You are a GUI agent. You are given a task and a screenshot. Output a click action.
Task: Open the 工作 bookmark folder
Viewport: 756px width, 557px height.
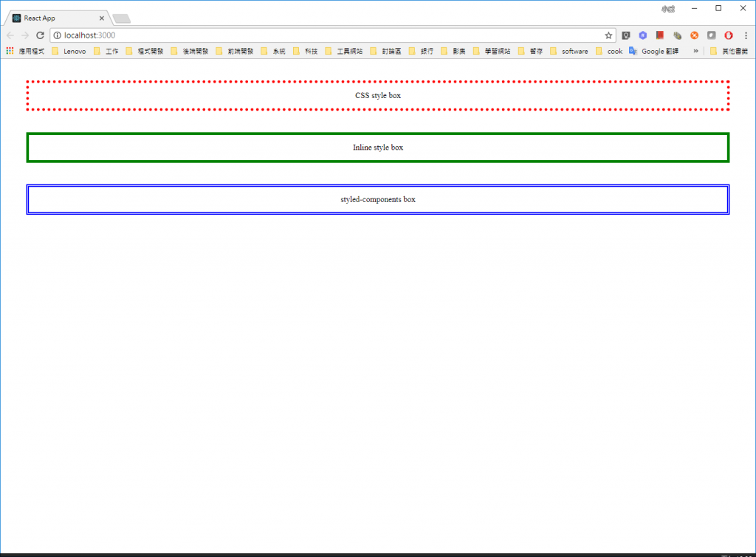coord(106,51)
